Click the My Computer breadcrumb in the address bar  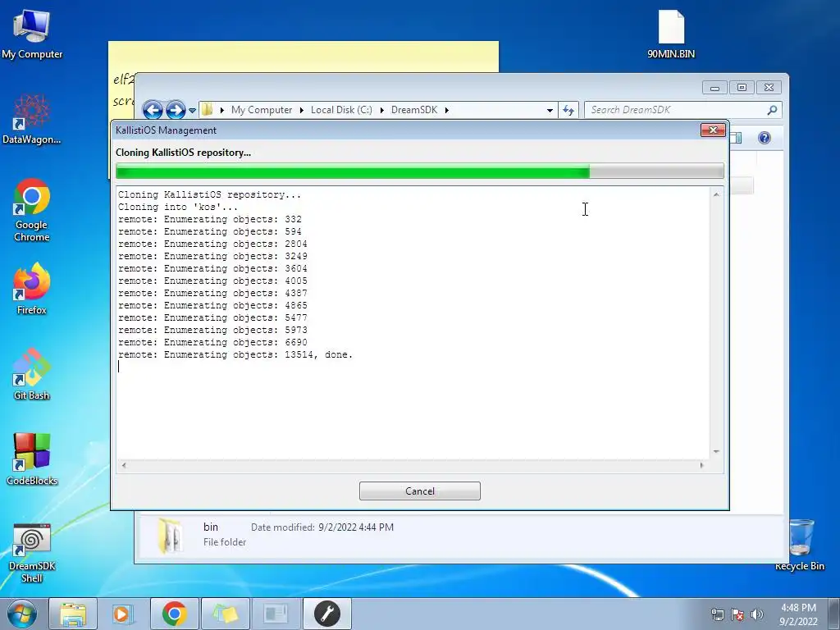(x=262, y=110)
